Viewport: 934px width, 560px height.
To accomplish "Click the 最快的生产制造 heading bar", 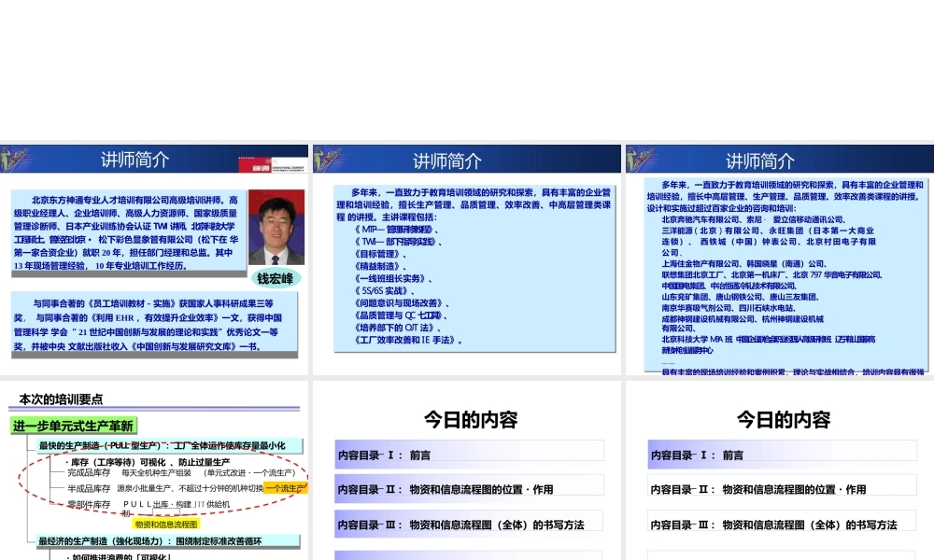I will tap(170, 446).
